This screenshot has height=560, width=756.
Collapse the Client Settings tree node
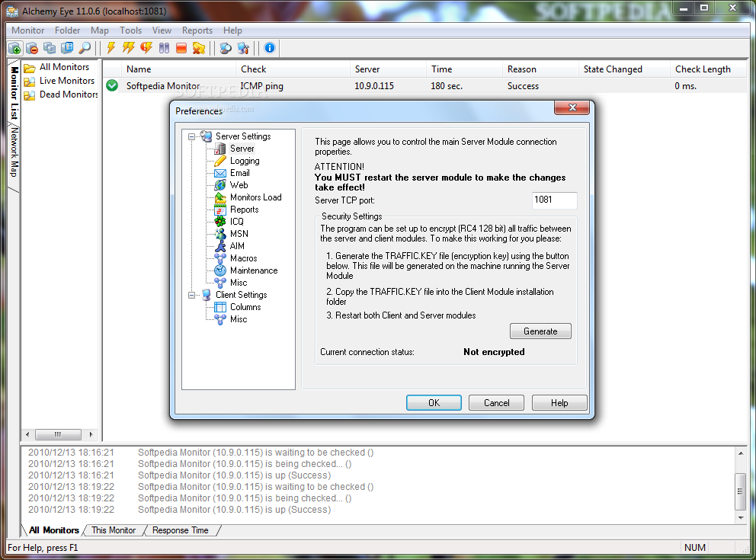(x=191, y=295)
